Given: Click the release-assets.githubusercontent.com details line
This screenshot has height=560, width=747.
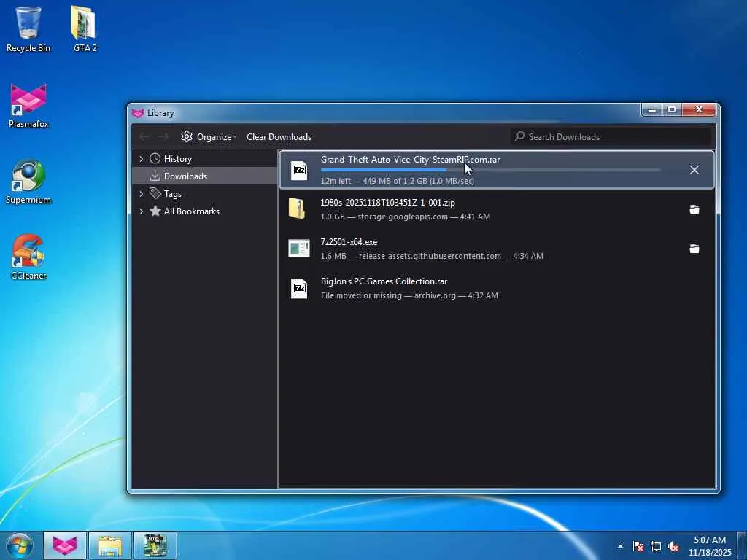Looking at the screenshot, I should 432,256.
